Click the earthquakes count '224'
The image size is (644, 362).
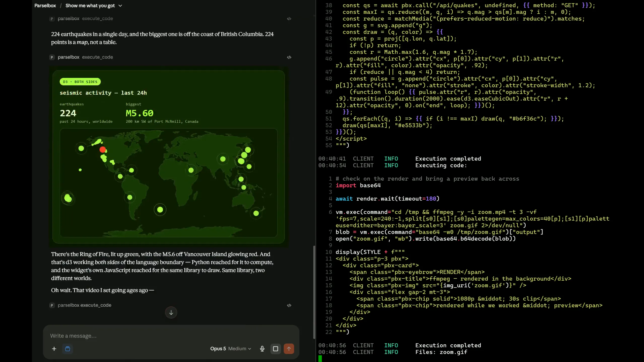point(68,113)
